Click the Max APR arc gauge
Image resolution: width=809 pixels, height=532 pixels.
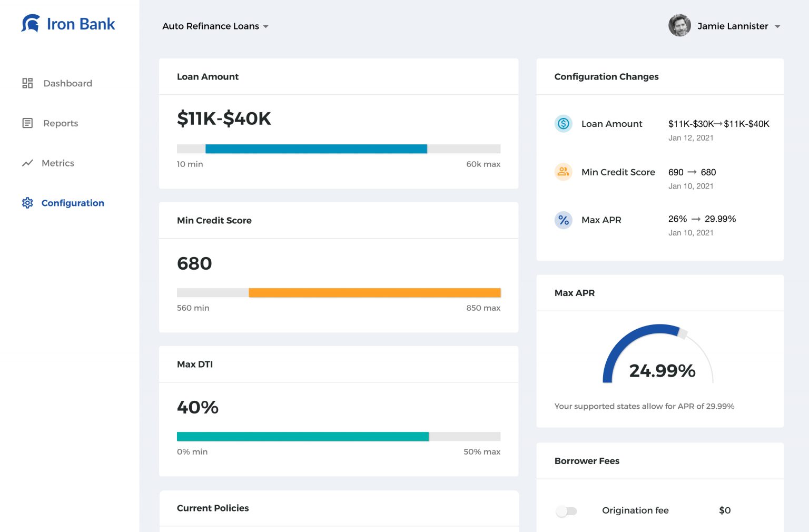click(x=658, y=353)
